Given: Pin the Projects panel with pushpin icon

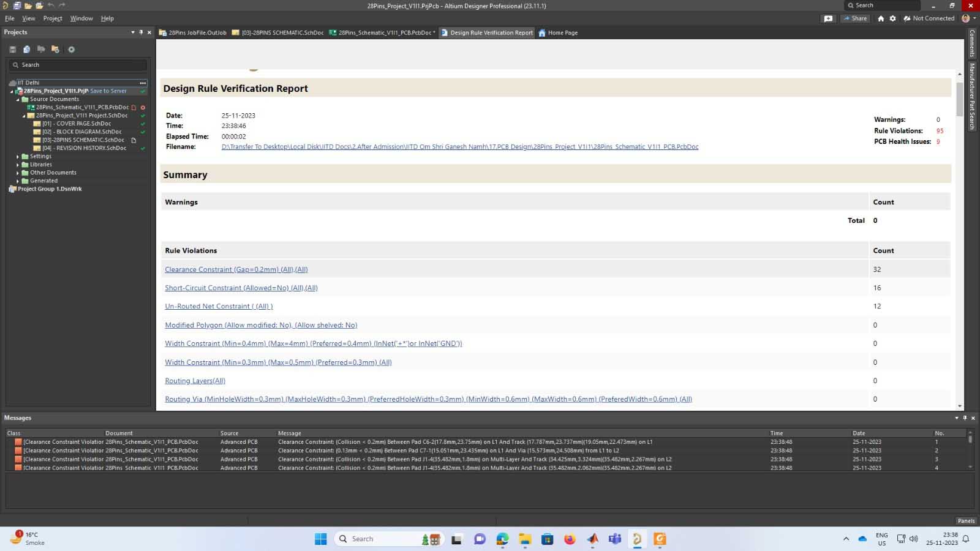Looking at the screenshot, I should [x=141, y=32].
